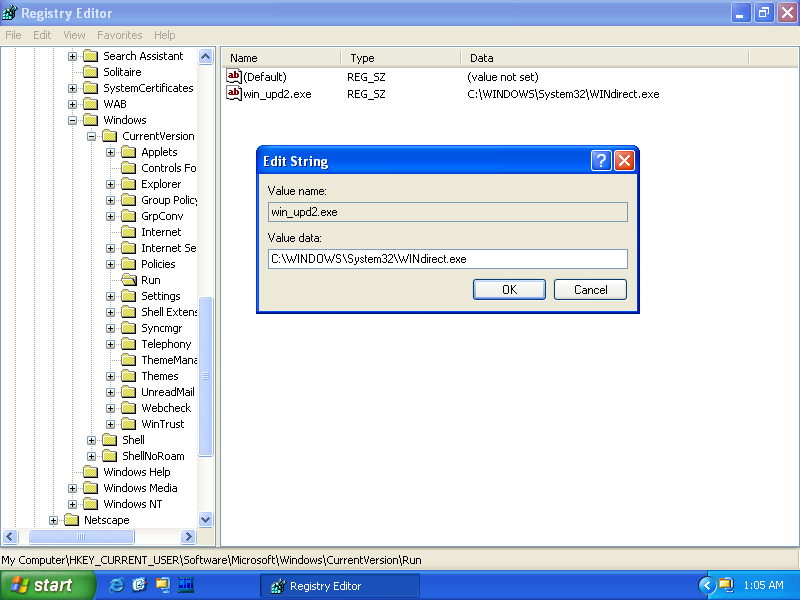Click the Edit String dialog help icon
Image resolution: width=800 pixels, height=600 pixels.
point(601,161)
